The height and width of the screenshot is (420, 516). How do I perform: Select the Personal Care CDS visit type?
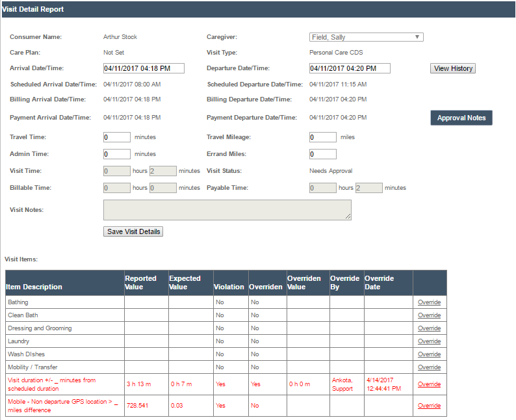tap(336, 53)
